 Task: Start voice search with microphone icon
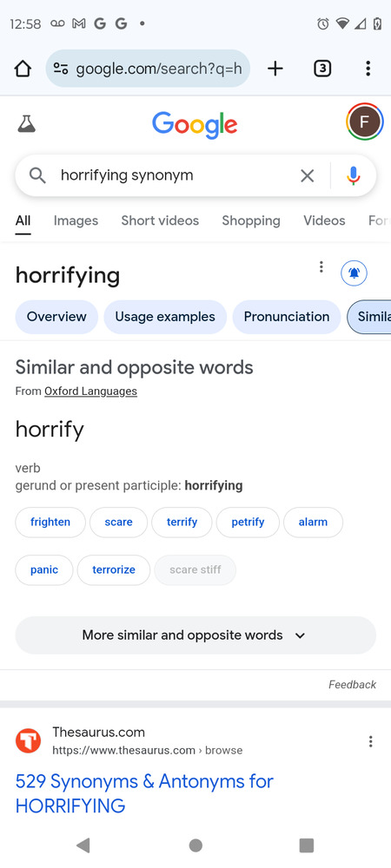click(x=354, y=175)
